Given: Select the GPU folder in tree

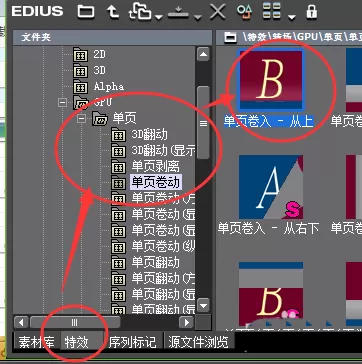Looking at the screenshot, I should click(x=103, y=102).
